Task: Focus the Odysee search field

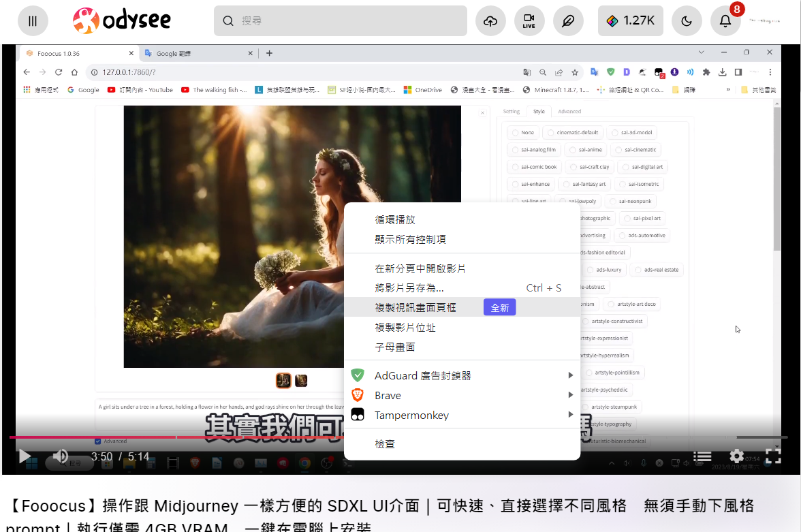Action: point(341,21)
